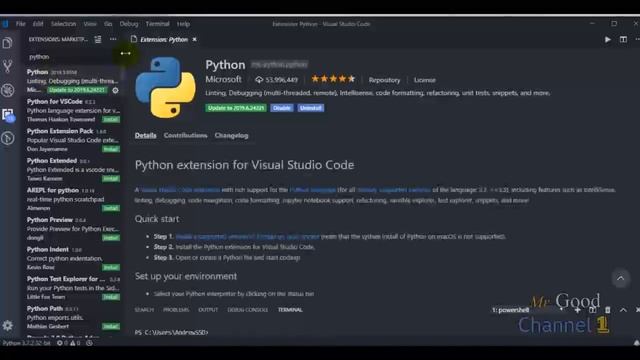The image size is (640, 360).
Task: Click the Python 3.7 interpreter in status bar
Action: (x=27, y=343)
